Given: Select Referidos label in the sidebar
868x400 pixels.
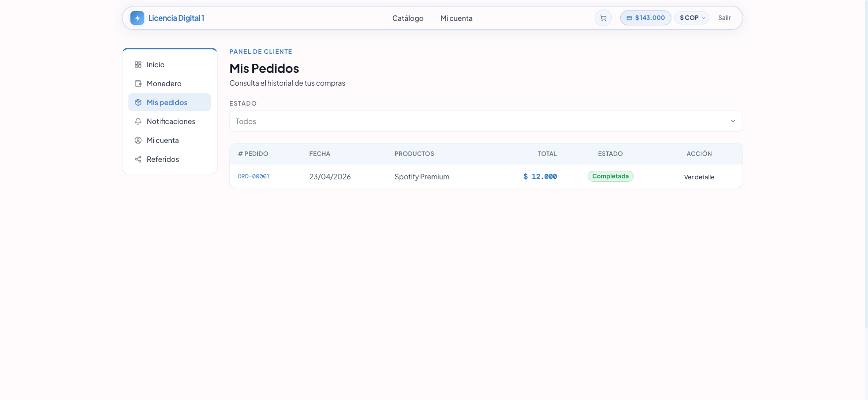Looking at the screenshot, I should (x=163, y=159).
